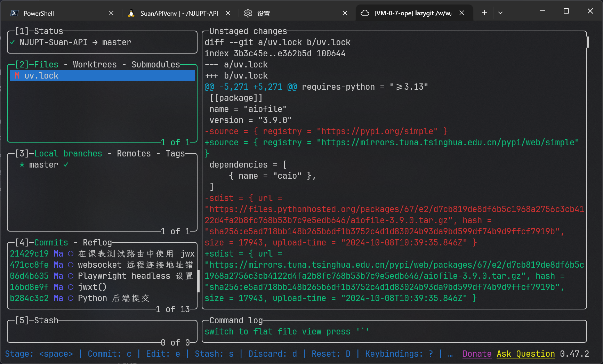Screen dimensions: 603x364
Task: Click the Ask Question link
Action: point(525,354)
